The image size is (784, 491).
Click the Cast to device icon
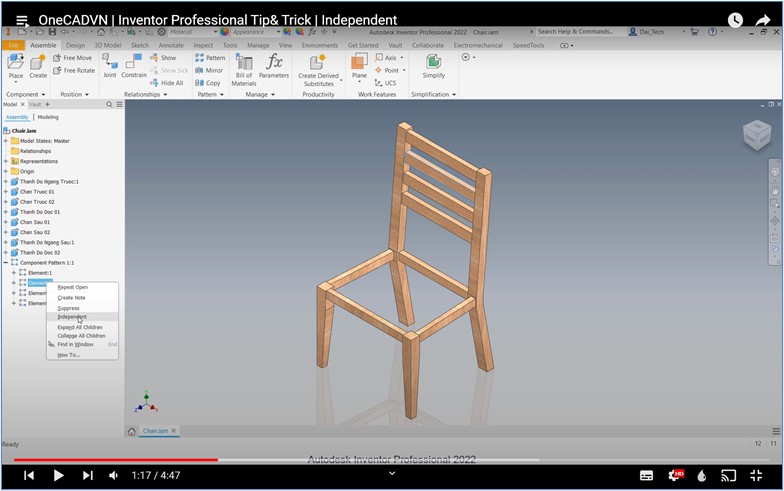click(x=728, y=476)
